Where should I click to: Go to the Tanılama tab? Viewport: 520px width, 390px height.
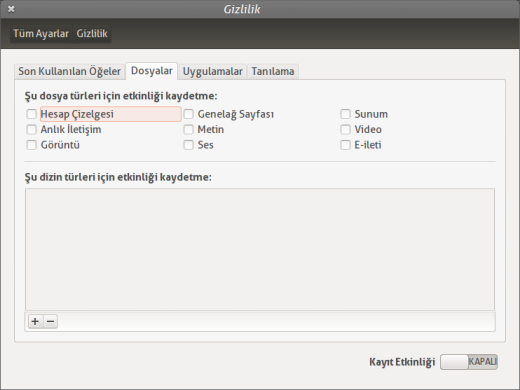click(x=273, y=71)
